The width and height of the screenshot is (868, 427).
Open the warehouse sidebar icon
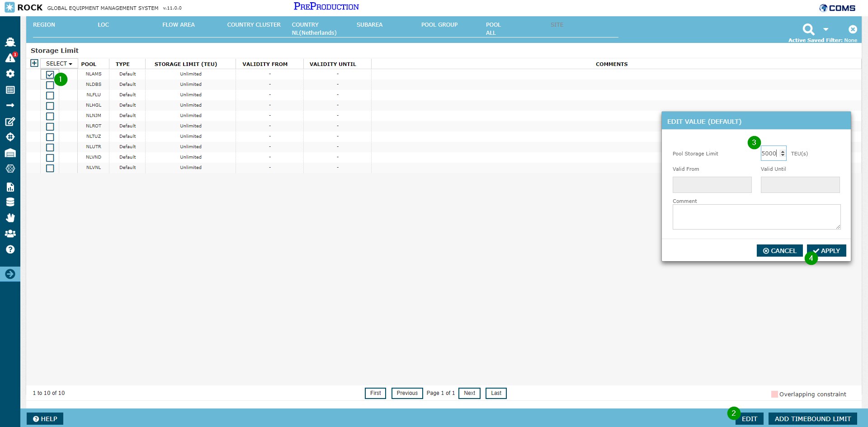click(10, 153)
